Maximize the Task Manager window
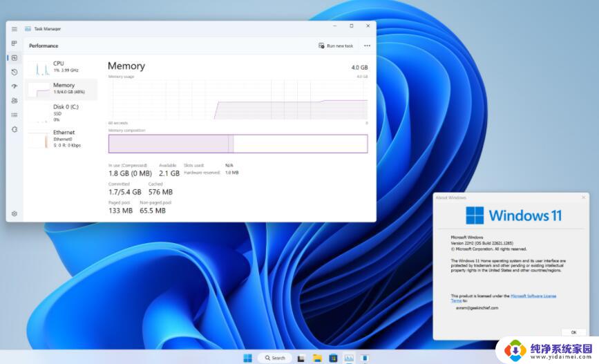 point(352,26)
